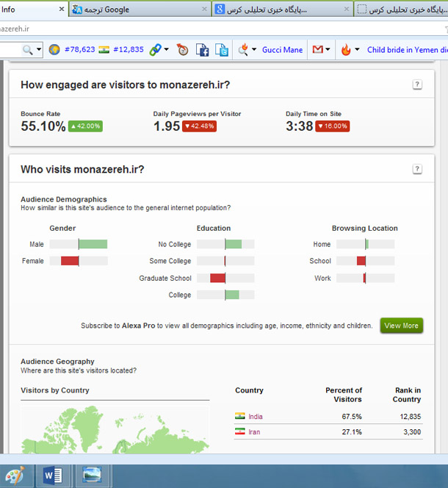
Task: Click the Alexa Pro subscription link
Action: (x=139, y=326)
